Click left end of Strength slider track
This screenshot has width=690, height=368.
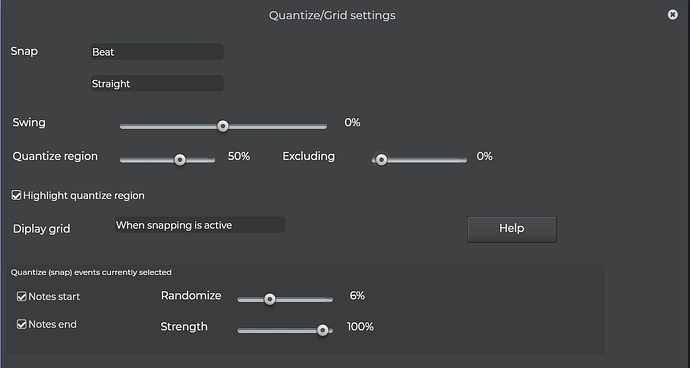[240, 331]
